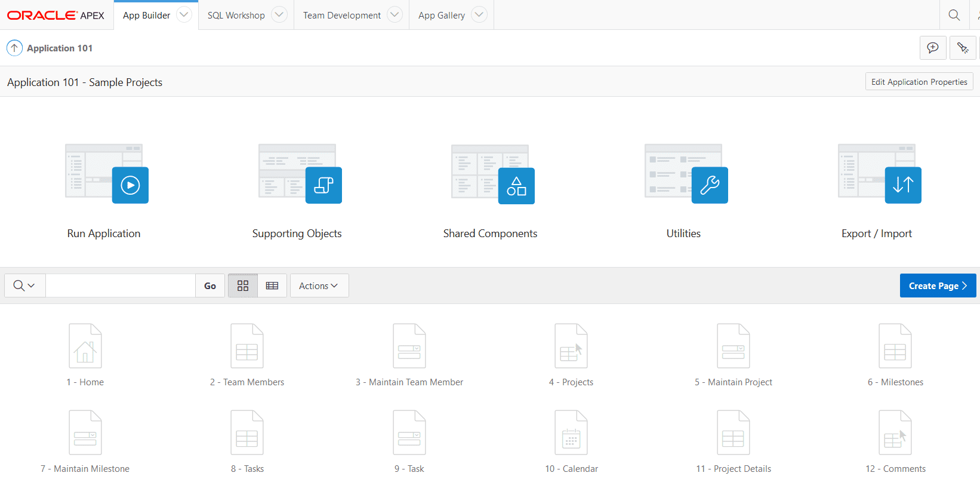Click the Application 101 breadcrumb link
This screenshot has width=980, height=488.
(x=60, y=48)
